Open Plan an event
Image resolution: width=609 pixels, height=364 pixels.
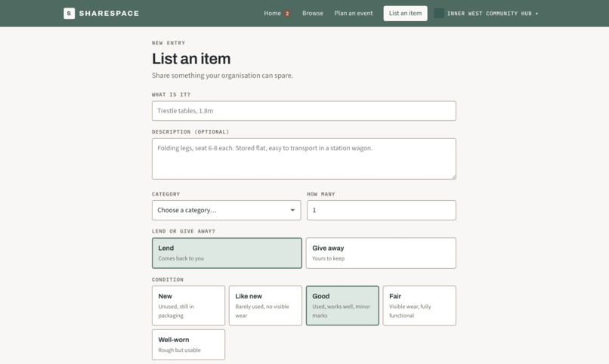354,13
